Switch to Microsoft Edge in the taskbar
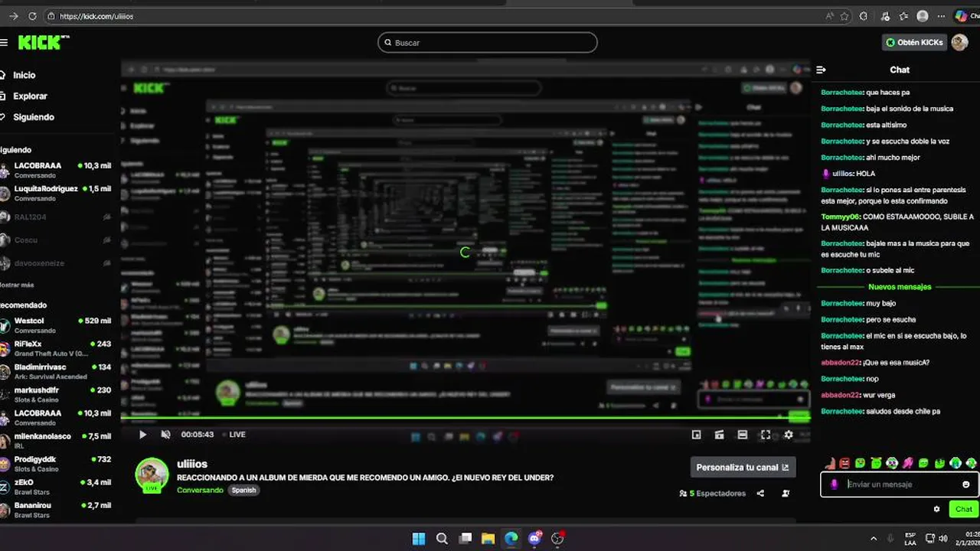 click(511, 539)
